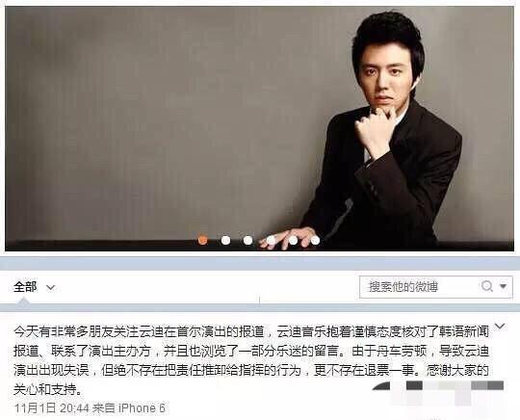Click the search magnifier icon
Screen dimensions: 520x420
(x=486, y=286)
